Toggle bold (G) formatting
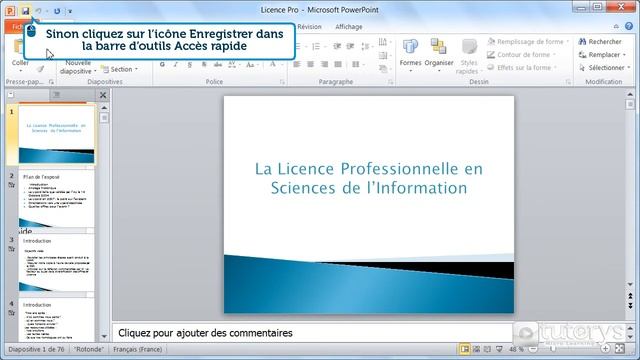 [162, 64]
